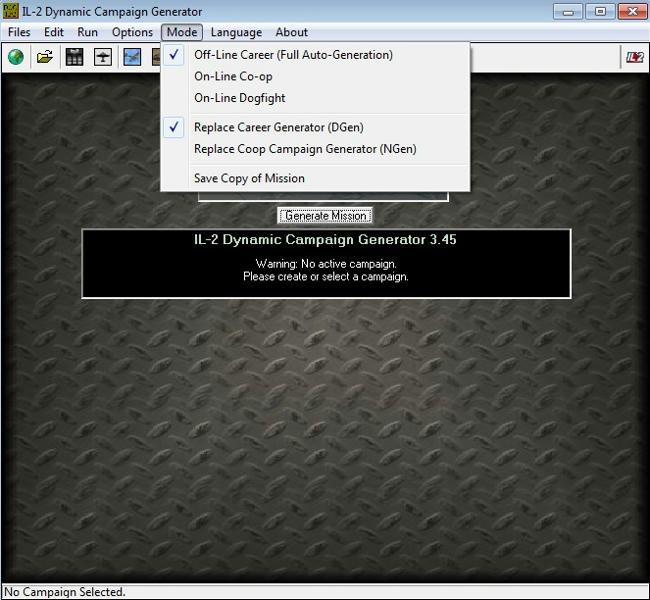Select Off-Line Career (Full Auto-Generation) mode
650x600 pixels.
click(315, 55)
